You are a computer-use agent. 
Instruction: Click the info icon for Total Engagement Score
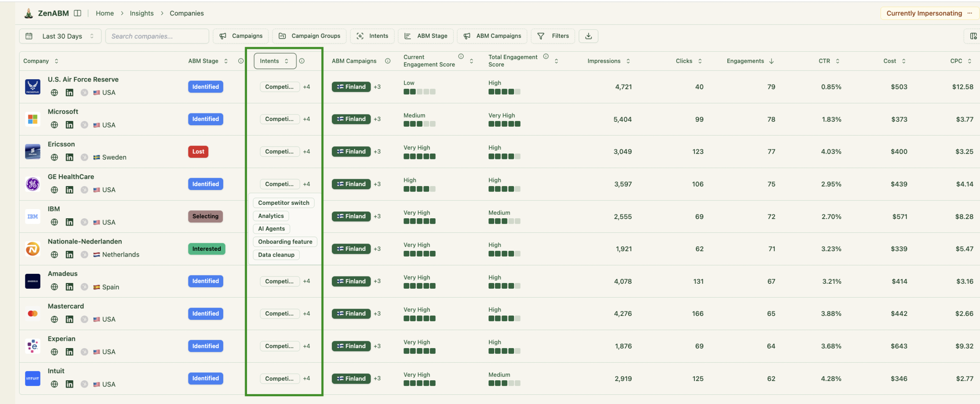pos(546,57)
